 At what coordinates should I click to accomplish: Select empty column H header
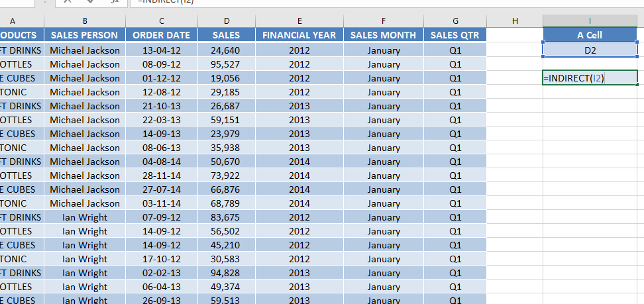pos(515,21)
